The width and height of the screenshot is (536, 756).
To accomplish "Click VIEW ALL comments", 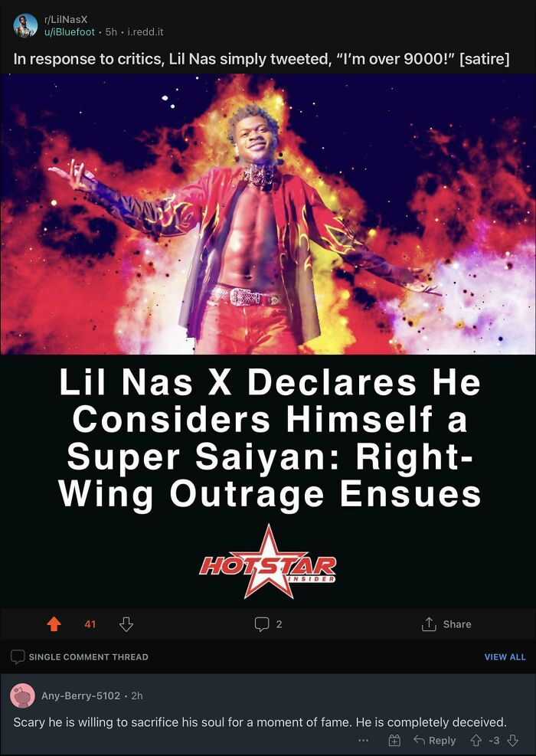I will 505,656.
